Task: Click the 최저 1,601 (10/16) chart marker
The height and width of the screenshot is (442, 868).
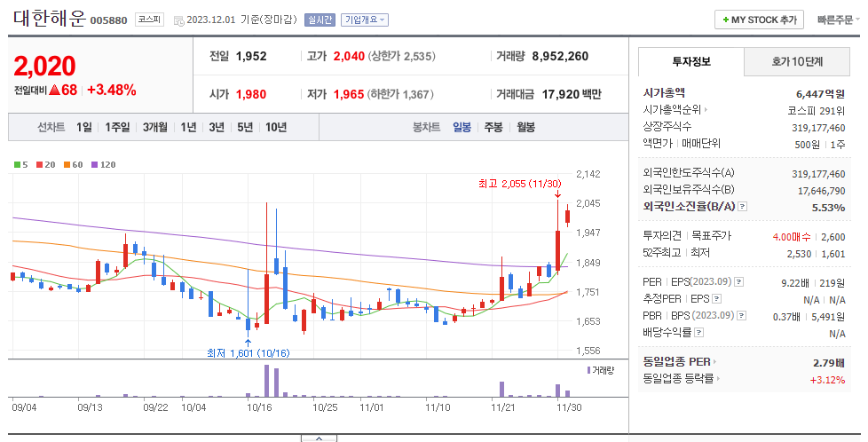Action: click(x=248, y=353)
